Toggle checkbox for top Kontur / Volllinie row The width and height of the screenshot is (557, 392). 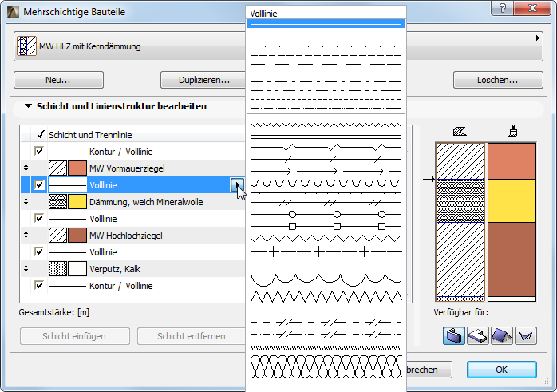[39, 151]
